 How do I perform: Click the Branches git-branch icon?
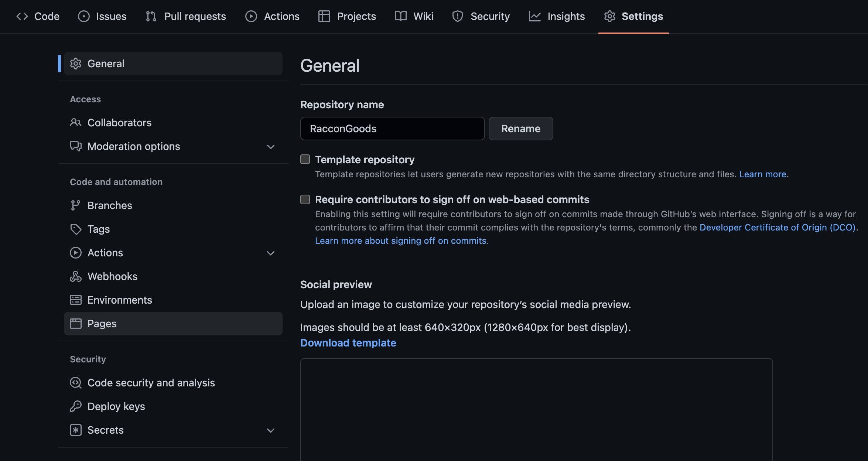point(75,205)
